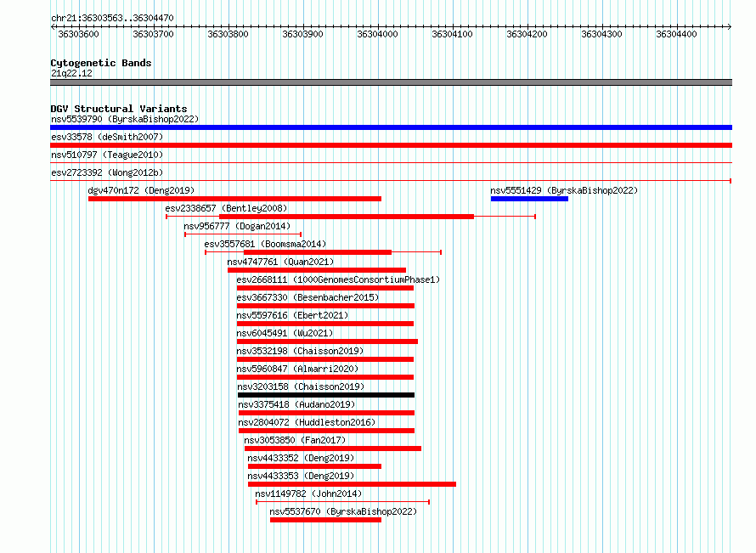Select the esv2668111 (1000GenomesConsortiumPhase1) label
Screen dimensions: 756x553
(x=338, y=279)
